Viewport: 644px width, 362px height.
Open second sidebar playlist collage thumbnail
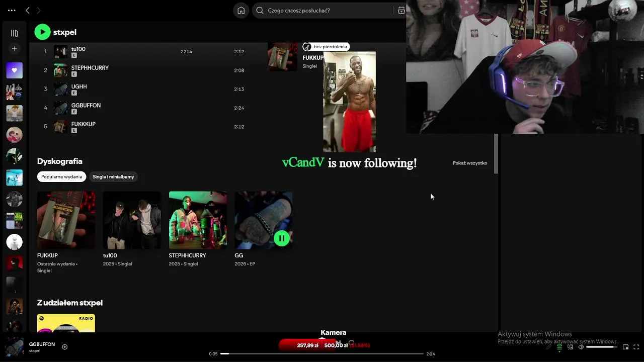click(x=14, y=92)
